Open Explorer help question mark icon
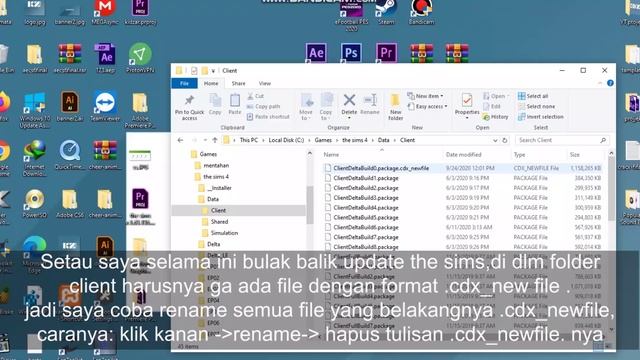The height and width of the screenshot is (360, 640). click(x=610, y=83)
